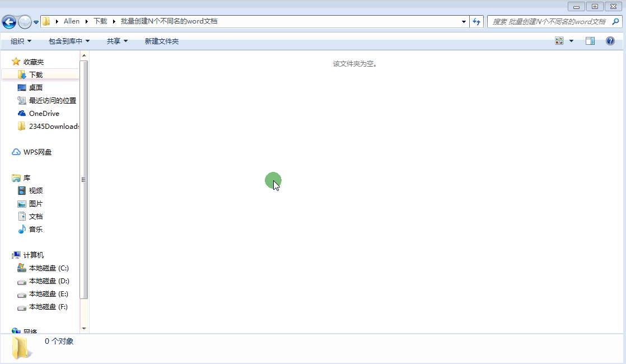Open the 2345Downloads folder

[54, 126]
